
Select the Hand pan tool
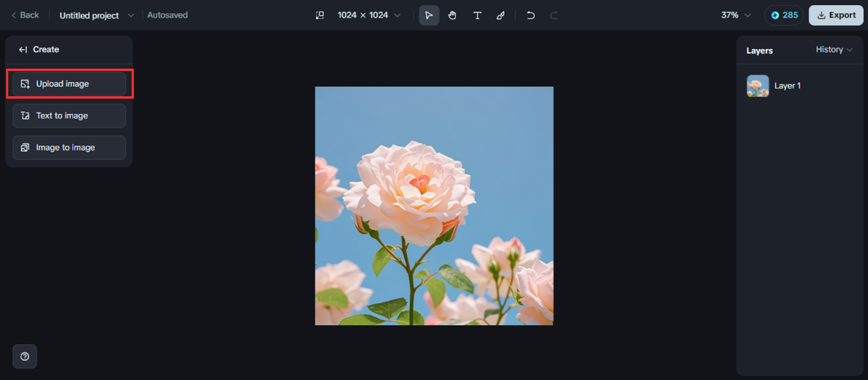click(452, 15)
